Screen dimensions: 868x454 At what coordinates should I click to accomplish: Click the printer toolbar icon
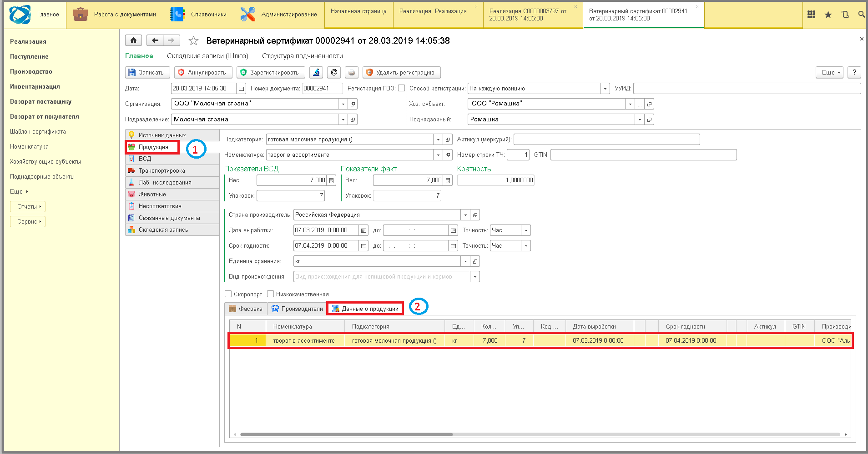coord(351,72)
